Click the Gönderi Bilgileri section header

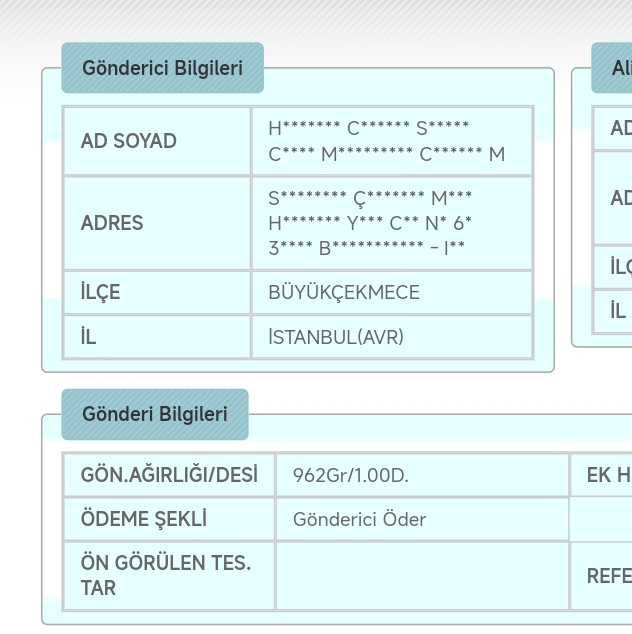154,414
